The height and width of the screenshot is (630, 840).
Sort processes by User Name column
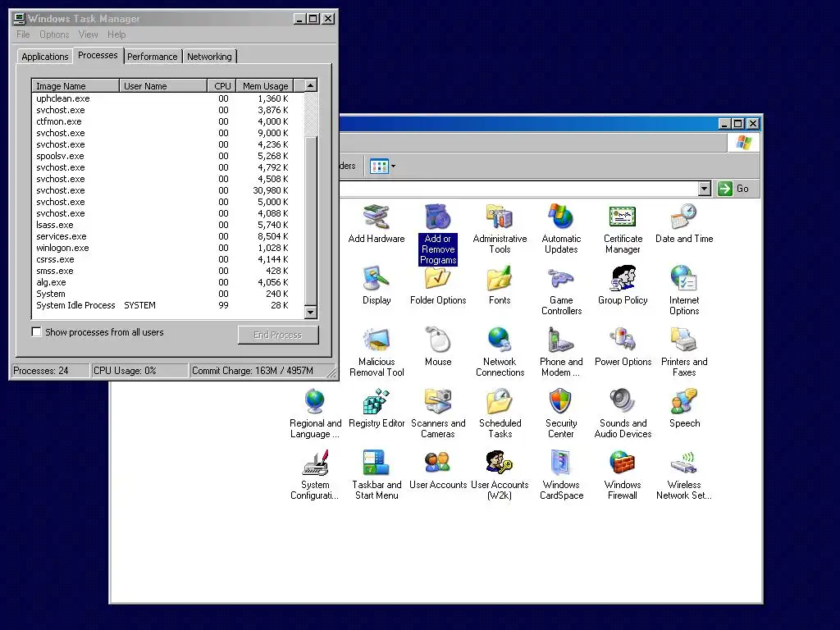163,85
